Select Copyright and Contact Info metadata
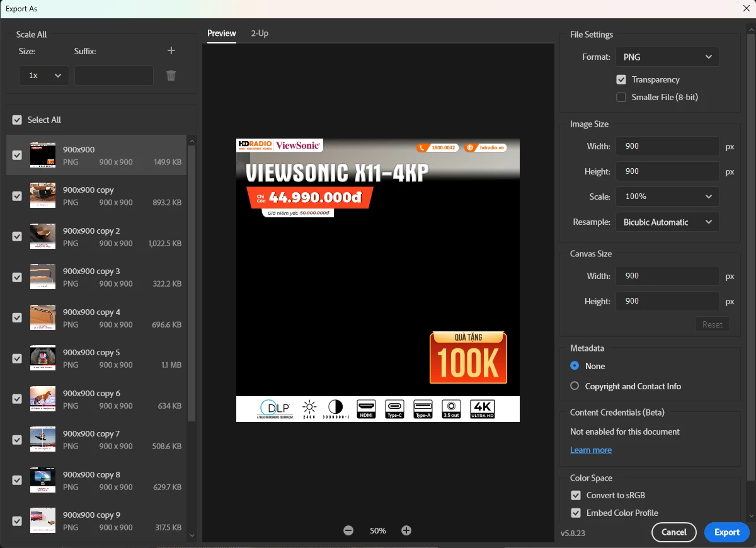Screen dimensions: 756x548 (x=575, y=385)
